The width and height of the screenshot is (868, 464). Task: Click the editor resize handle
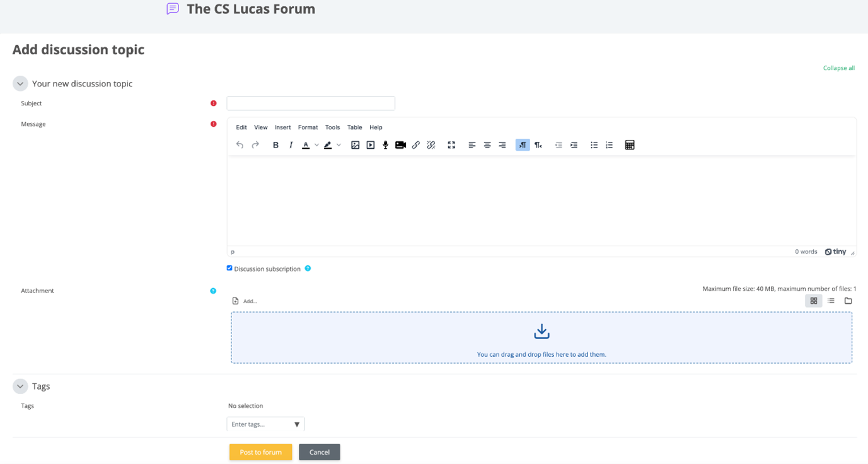point(852,252)
